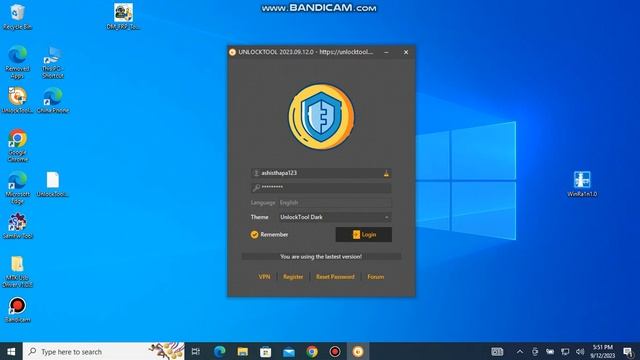
Task: Open the Mail app from the taskbar
Action: tap(289, 351)
